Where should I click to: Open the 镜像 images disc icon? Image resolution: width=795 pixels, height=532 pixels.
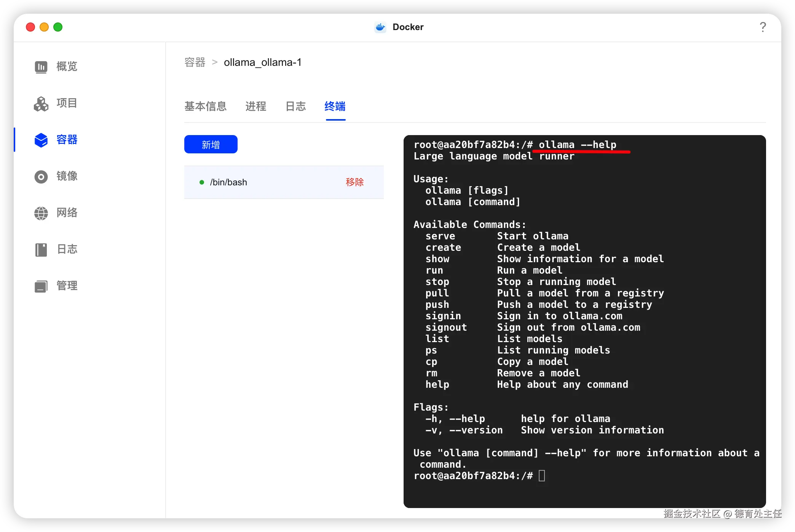(x=41, y=177)
